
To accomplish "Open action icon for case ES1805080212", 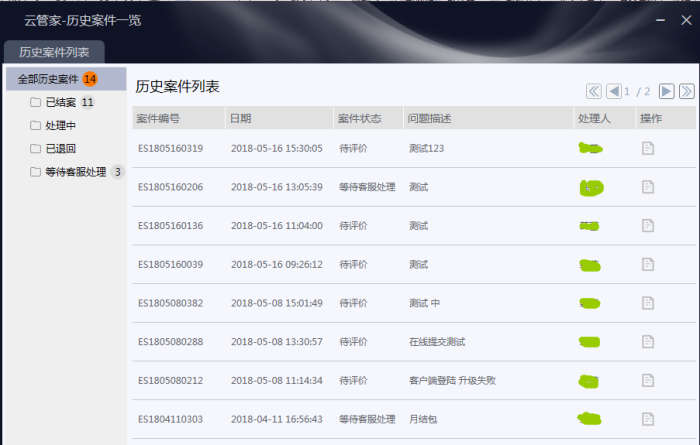I will pos(648,381).
